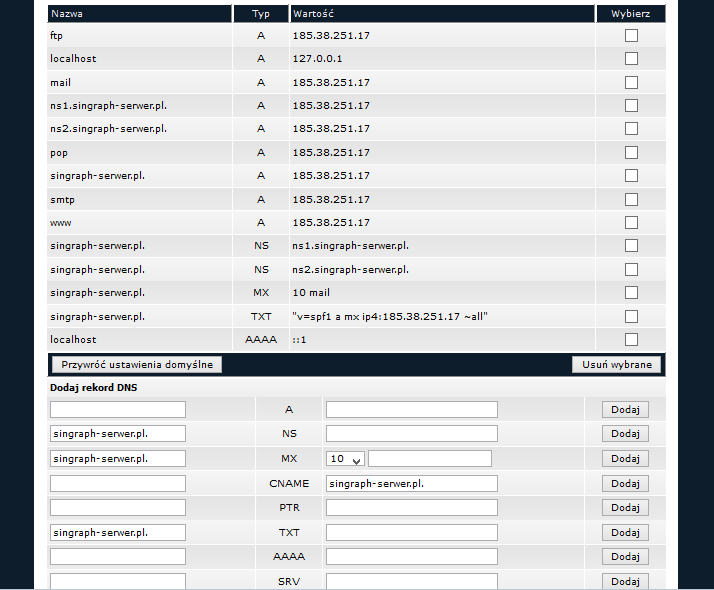Focus the MX record value field
Viewport: 714px width, 590px height.
(430, 458)
